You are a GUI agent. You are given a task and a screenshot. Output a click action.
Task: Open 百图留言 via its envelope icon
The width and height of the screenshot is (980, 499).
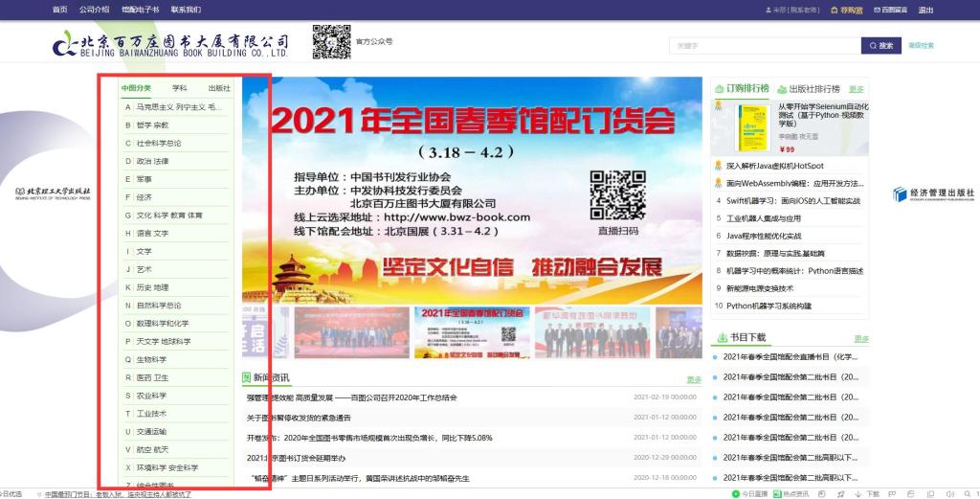click(877, 10)
